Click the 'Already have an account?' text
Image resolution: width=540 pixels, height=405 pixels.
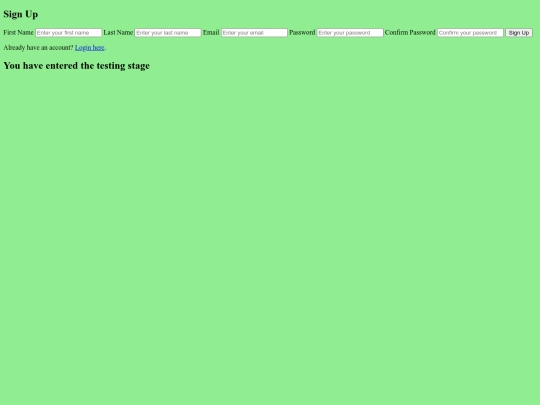pyautogui.click(x=38, y=48)
